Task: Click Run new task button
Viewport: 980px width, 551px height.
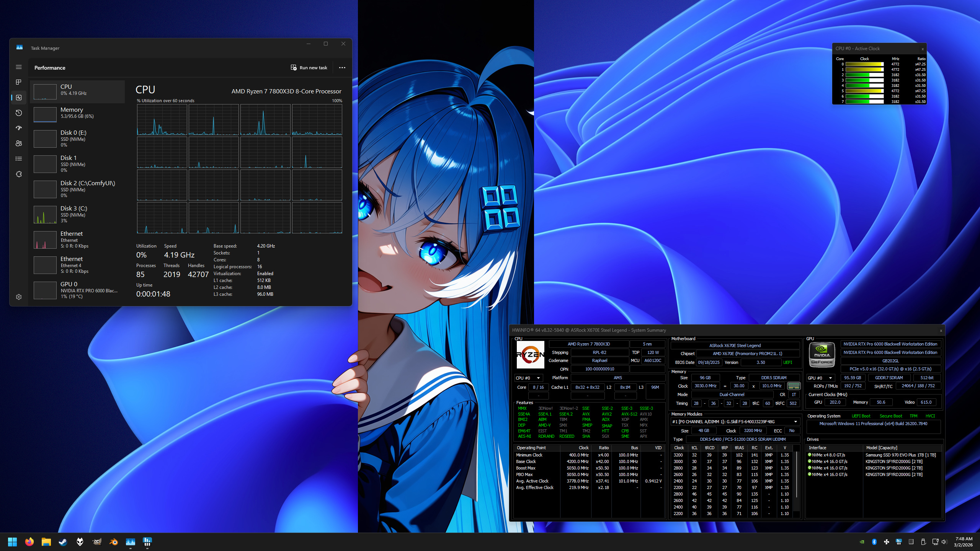Action: coord(309,68)
